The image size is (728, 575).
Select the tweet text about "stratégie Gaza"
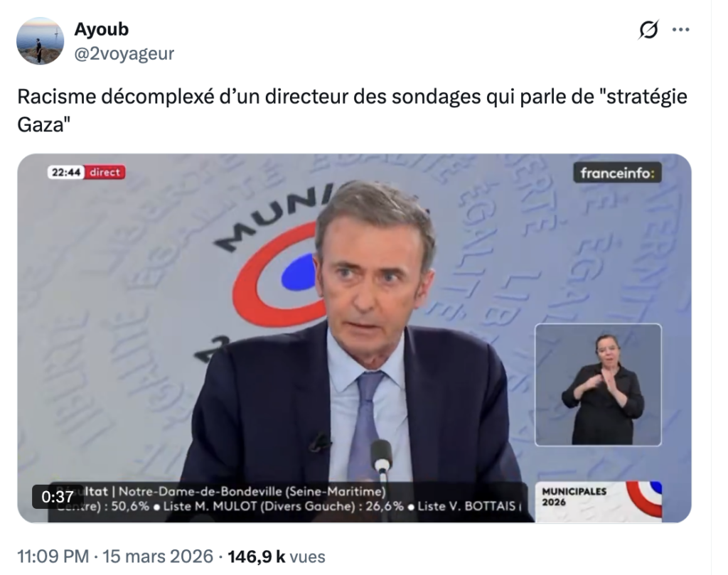point(352,110)
